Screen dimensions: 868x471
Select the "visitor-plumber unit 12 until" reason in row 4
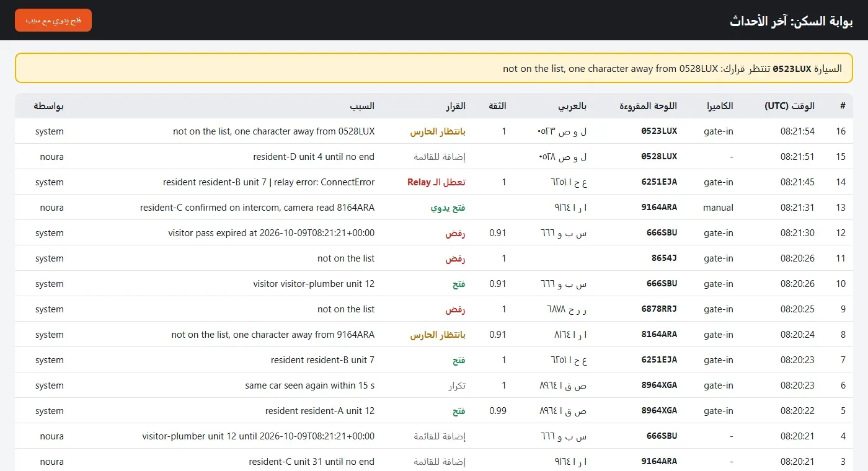click(259, 436)
